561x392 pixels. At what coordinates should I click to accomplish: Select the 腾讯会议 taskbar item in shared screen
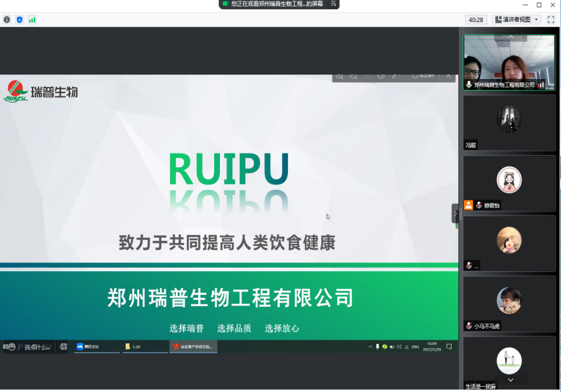(x=96, y=347)
